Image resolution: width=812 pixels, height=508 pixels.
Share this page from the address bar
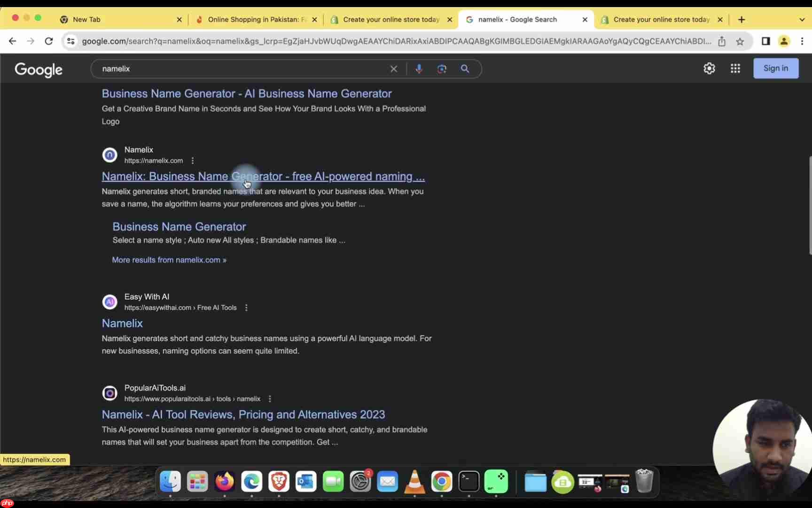722,41
